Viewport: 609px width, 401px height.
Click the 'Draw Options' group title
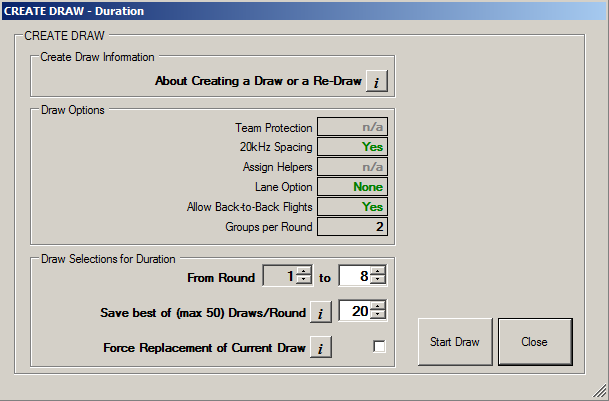(x=73, y=110)
